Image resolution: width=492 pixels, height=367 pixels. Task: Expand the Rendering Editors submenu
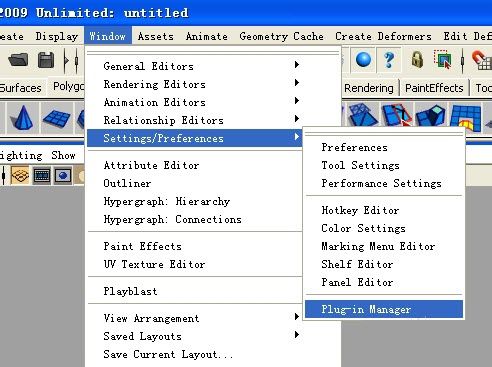click(x=194, y=84)
